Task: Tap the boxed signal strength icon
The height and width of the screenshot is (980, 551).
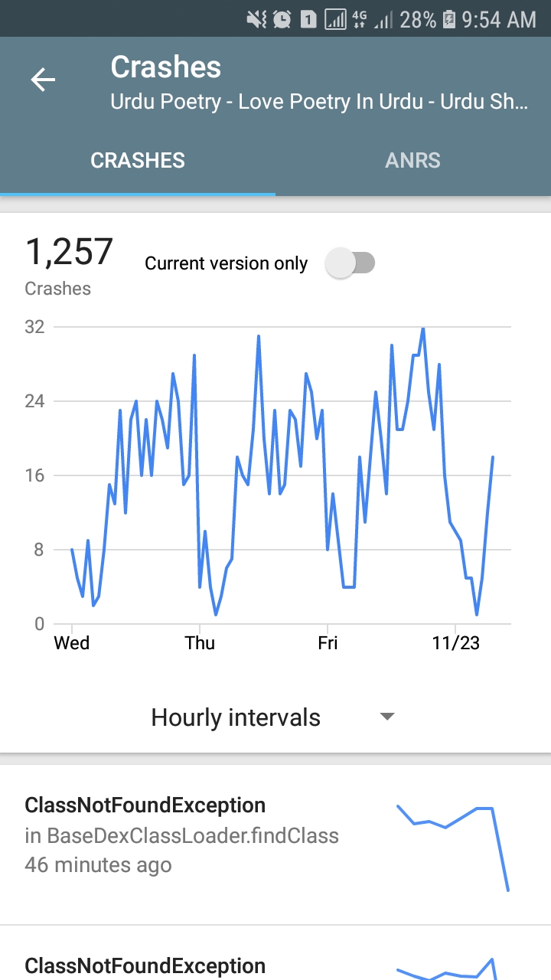Action: click(335, 19)
